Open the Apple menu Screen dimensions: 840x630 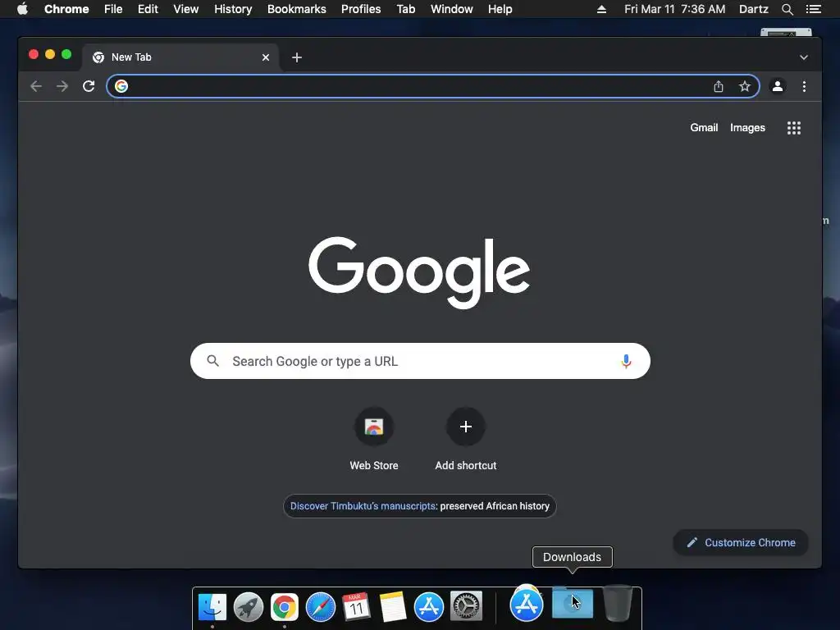22,9
